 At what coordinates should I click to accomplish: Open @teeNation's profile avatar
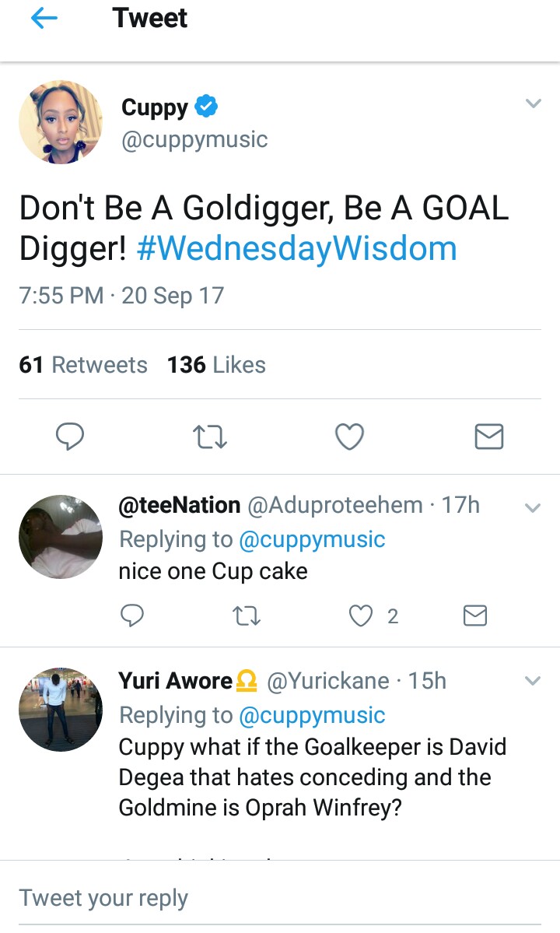click(x=61, y=537)
